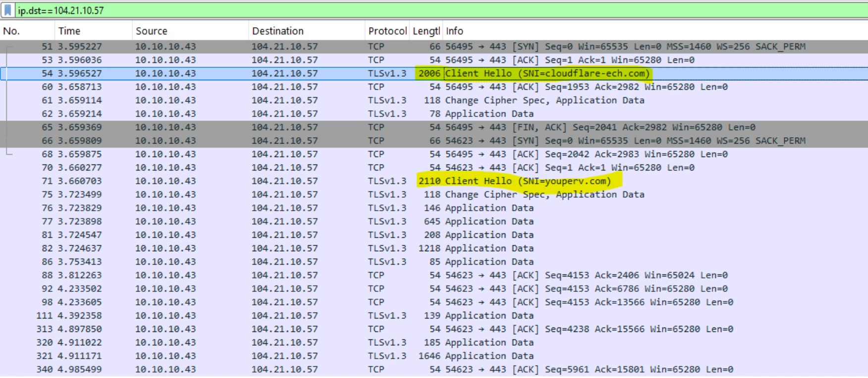Select packet 88 with Ack=2406
The height and width of the screenshot is (378, 868).
[434, 275]
